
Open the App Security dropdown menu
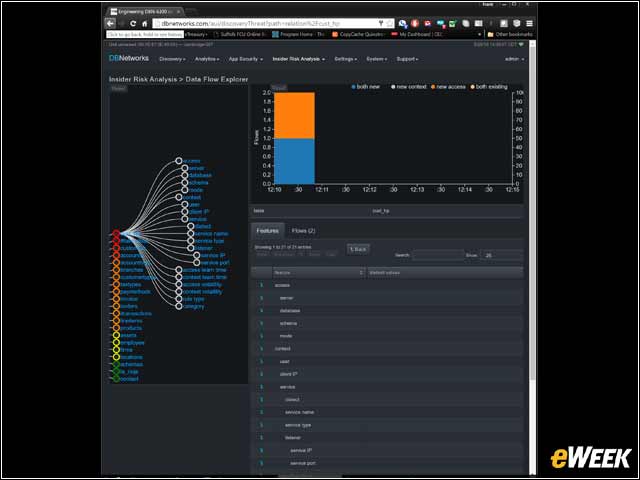point(246,59)
